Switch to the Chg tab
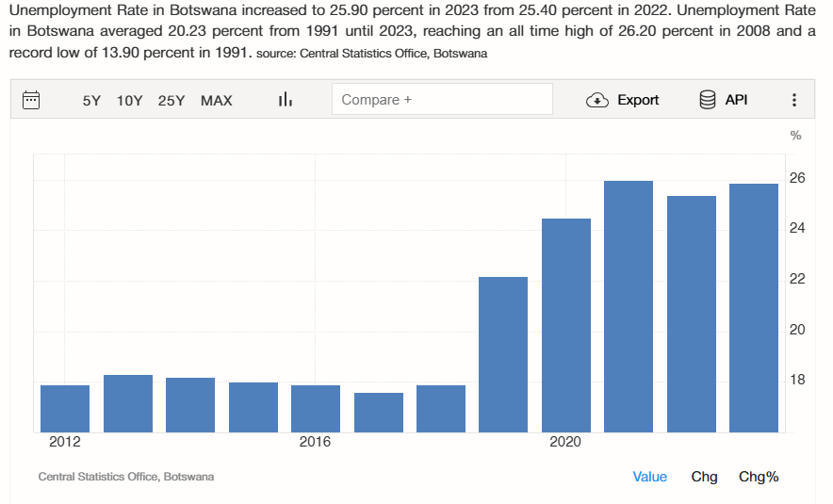 704,477
